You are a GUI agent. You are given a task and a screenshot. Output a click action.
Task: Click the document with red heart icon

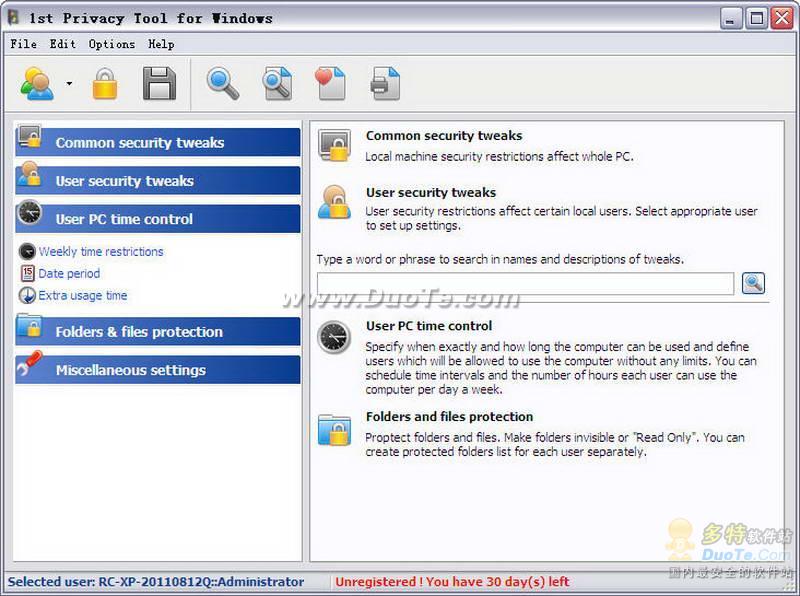pos(330,84)
